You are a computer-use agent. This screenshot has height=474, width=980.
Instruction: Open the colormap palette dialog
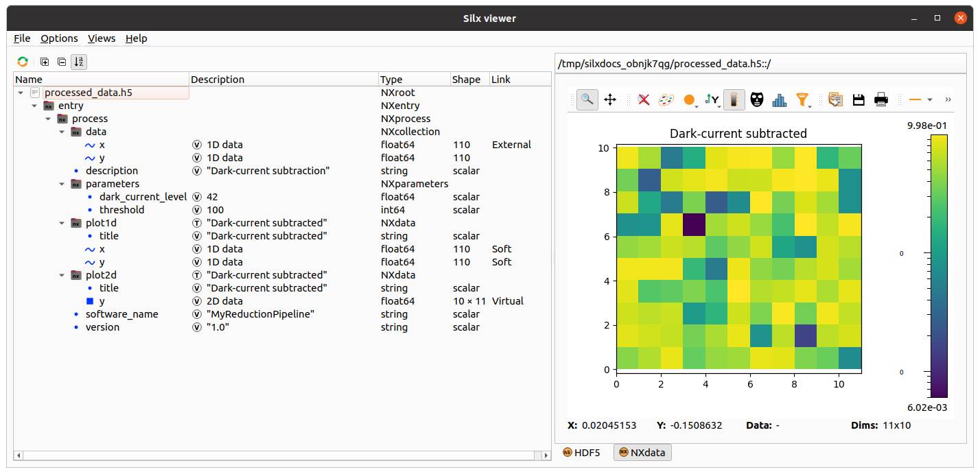coord(666,100)
